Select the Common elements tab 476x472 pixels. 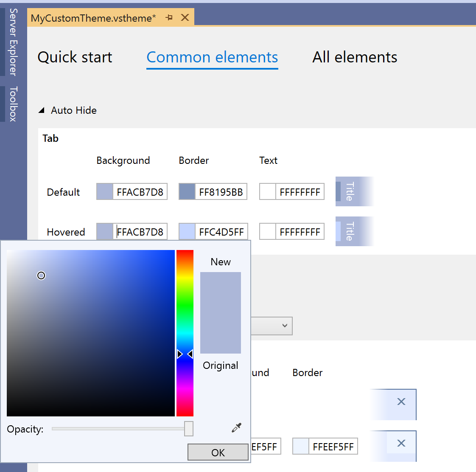[x=212, y=57]
